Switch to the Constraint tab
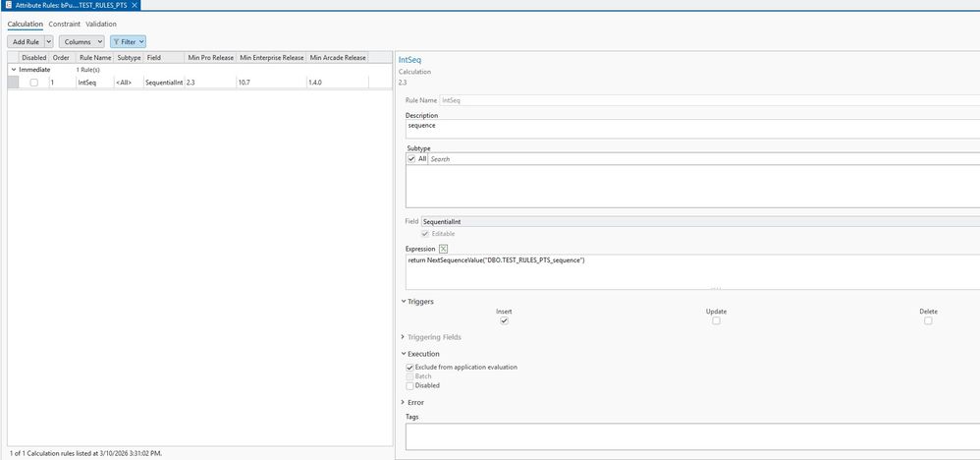This screenshot has width=980, height=460. pos(65,24)
